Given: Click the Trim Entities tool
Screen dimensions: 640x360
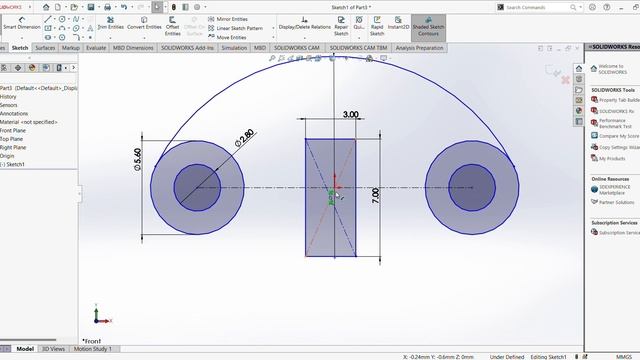Looking at the screenshot, I should 111,23.
